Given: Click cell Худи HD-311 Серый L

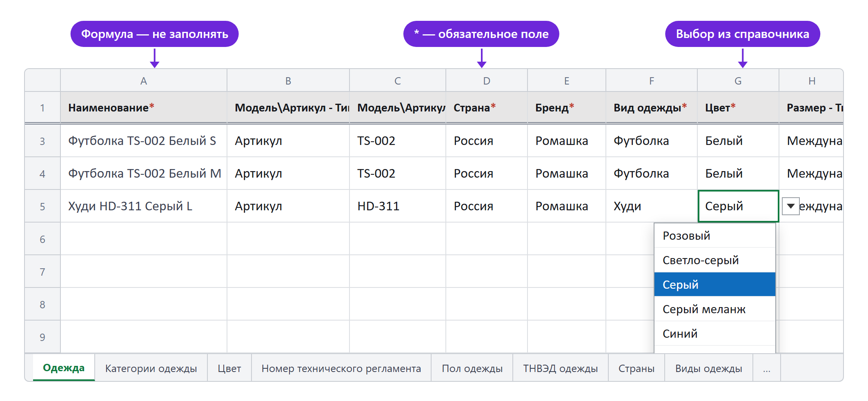Looking at the screenshot, I should pyautogui.click(x=144, y=206).
